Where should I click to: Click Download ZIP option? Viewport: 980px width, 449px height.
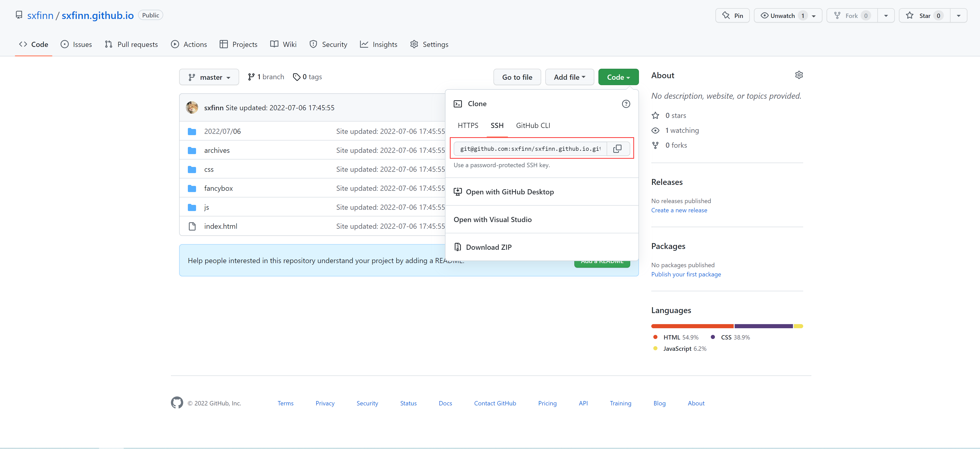tap(489, 247)
